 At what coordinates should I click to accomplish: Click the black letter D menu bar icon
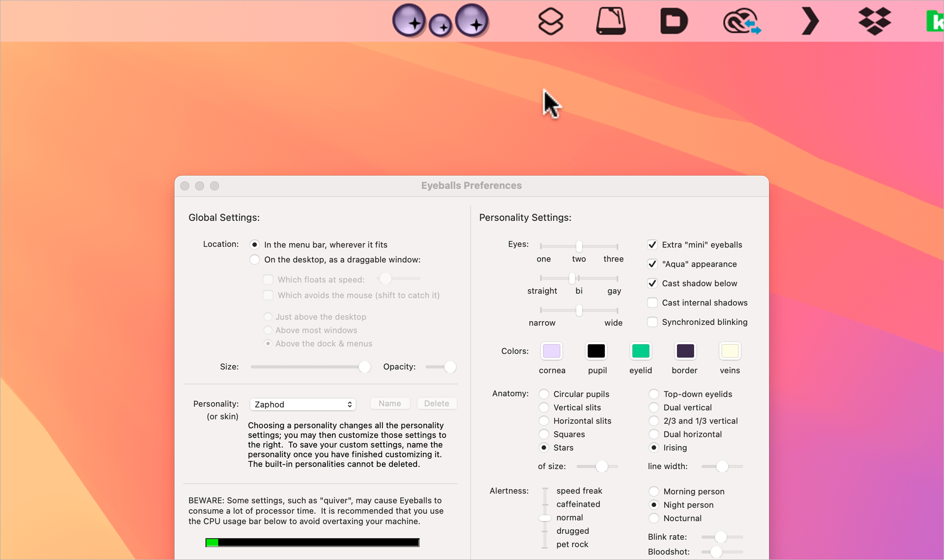click(674, 21)
